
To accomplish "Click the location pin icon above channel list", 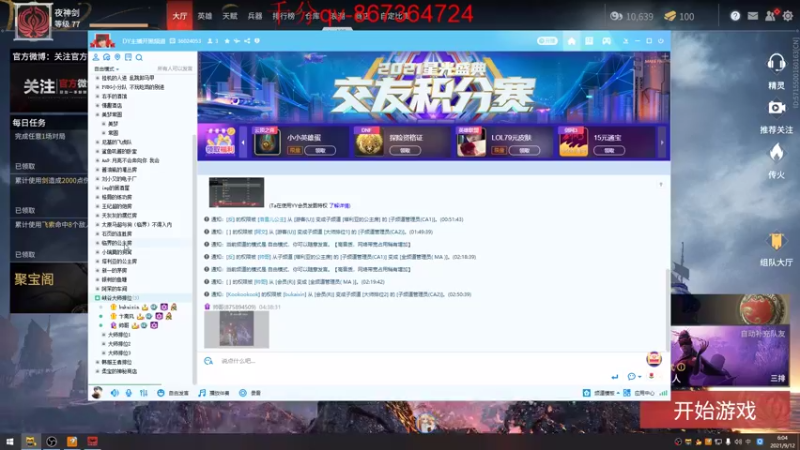I will coord(117,57).
